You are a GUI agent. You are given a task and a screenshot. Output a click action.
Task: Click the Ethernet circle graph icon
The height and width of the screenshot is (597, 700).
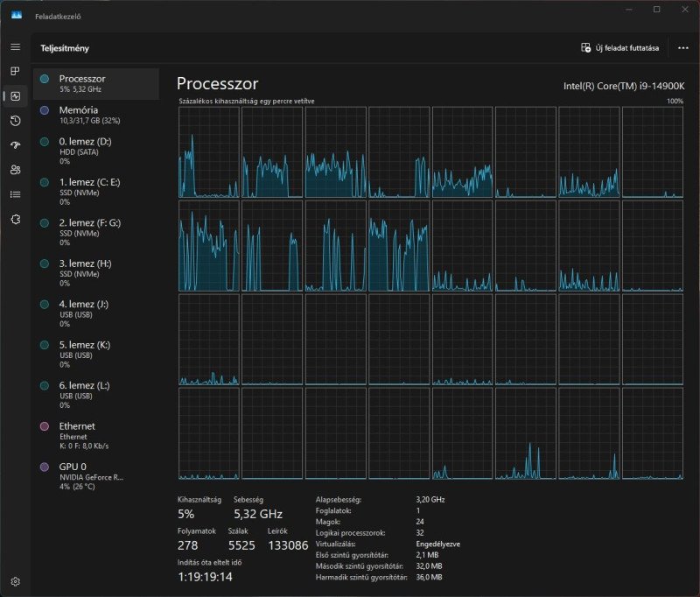45,426
